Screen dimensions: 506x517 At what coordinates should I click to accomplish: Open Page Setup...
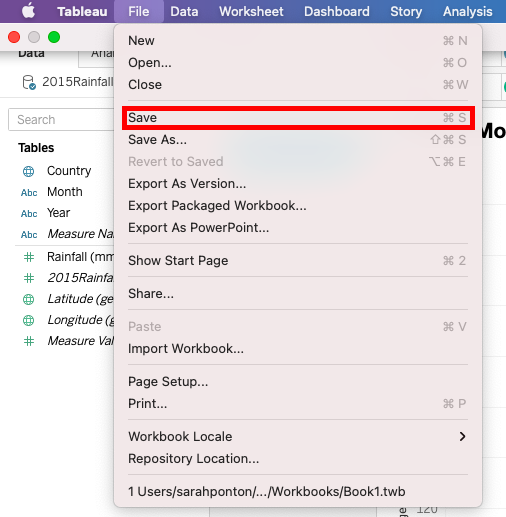298,382
